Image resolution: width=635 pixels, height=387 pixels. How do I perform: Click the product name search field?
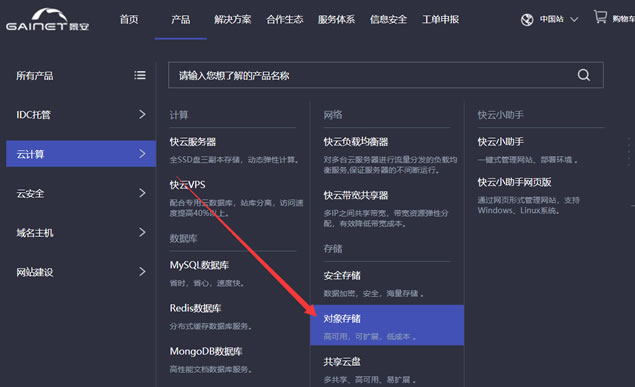pos(386,75)
